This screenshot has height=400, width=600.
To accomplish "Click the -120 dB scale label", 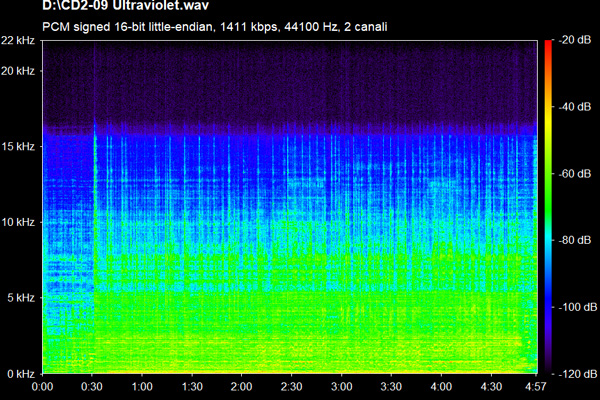I will [578, 374].
